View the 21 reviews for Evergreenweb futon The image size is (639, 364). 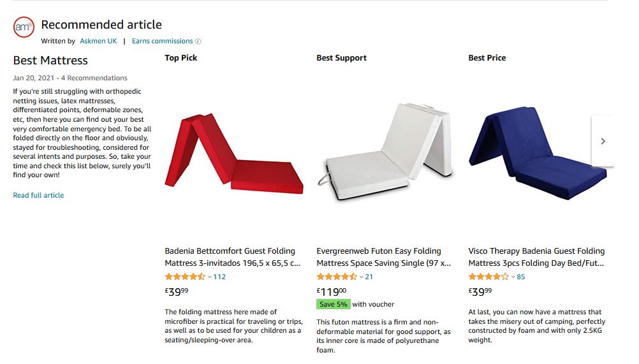[x=369, y=277]
